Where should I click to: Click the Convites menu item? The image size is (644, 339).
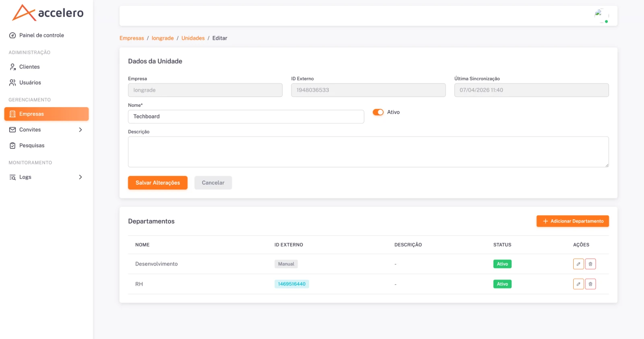click(46, 130)
